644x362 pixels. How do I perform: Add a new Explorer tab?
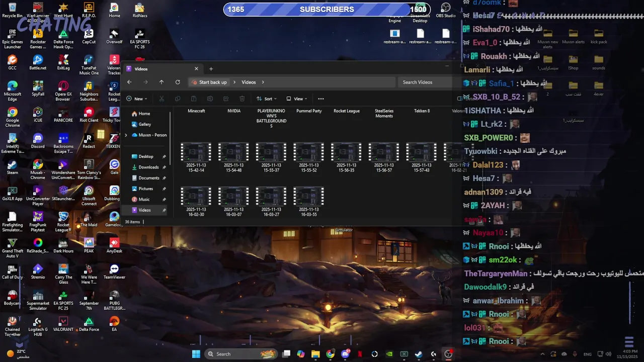click(x=211, y=69)
